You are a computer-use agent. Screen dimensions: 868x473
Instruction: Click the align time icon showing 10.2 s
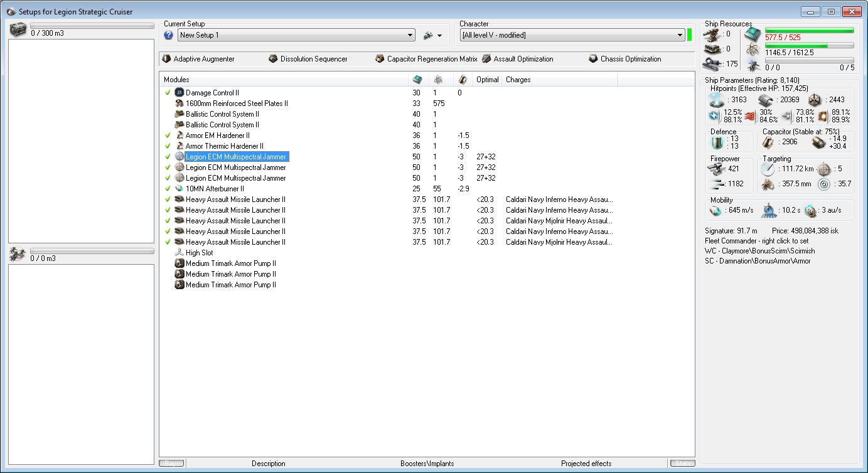[769, 211]
